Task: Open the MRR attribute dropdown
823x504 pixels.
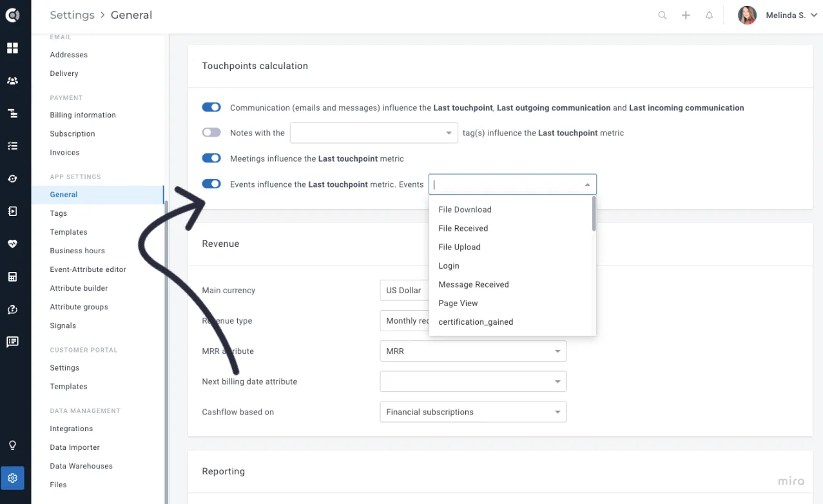Action: pyautogui.click(x=473, y=351)
